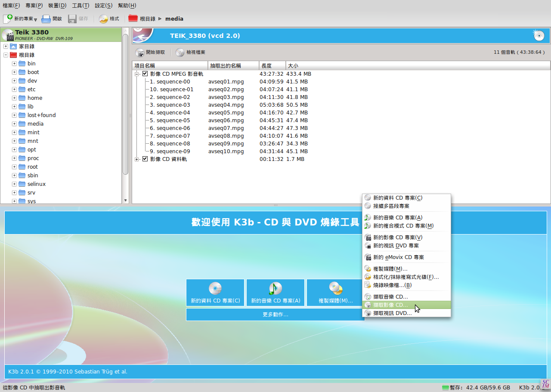Image resolution: width=551 pixels, height=392 pixels.
Task: Click the 開啟 open project icon
Action: (x=46, y=19)
